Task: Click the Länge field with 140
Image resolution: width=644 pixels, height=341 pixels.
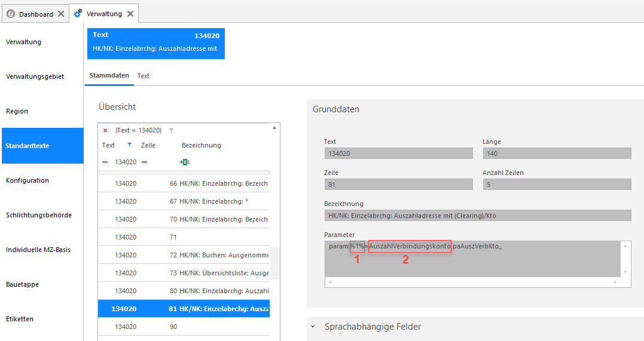Action: point(557,153)
